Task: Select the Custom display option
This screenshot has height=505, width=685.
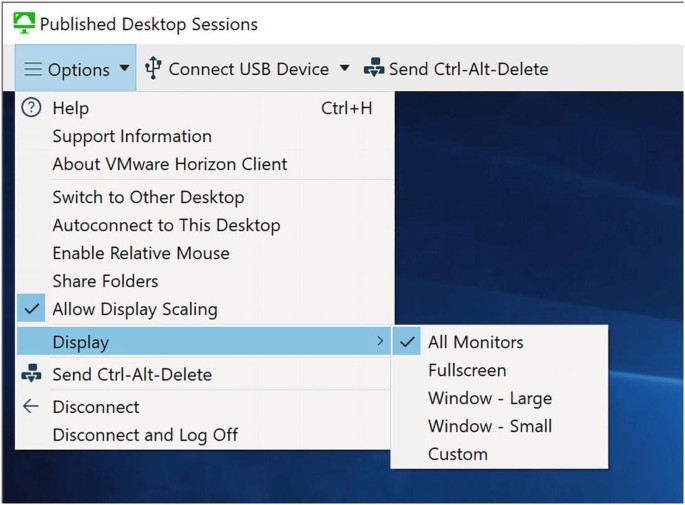Action: pos(457,454)
